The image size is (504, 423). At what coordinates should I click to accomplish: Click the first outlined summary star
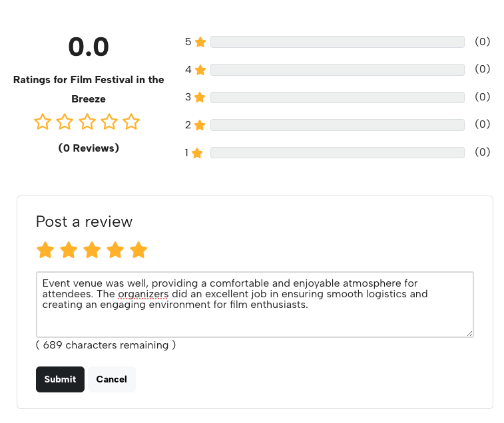pyautogui.click(x=43, y=122)
